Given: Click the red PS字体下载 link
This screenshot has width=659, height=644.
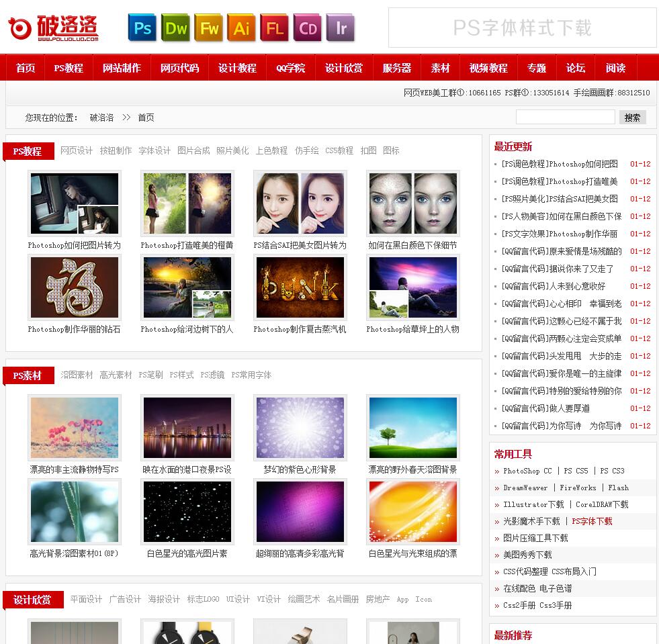Looking at the screenshot, I should tap(592, 521).
